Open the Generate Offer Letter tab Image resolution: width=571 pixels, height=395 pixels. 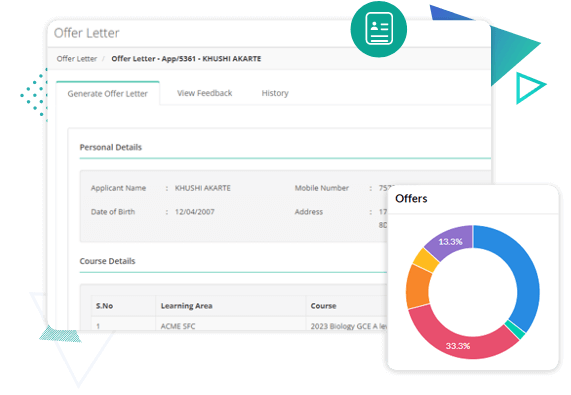coord(107,94)
